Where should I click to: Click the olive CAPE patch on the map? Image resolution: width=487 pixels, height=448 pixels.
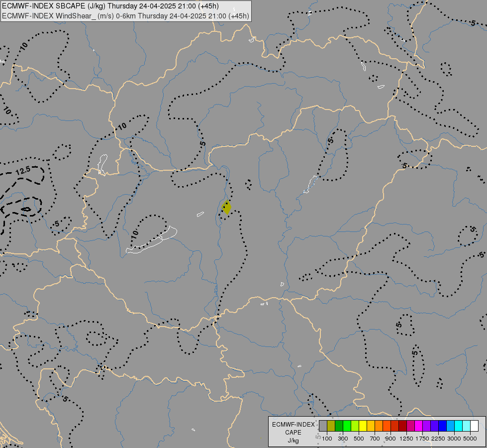227,208
